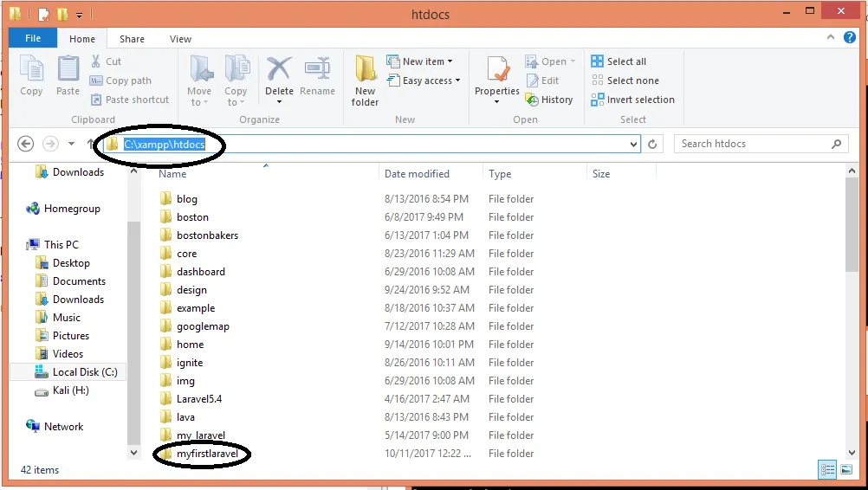Select the dashboard folder
868x490 pixels.
point(200,272)
